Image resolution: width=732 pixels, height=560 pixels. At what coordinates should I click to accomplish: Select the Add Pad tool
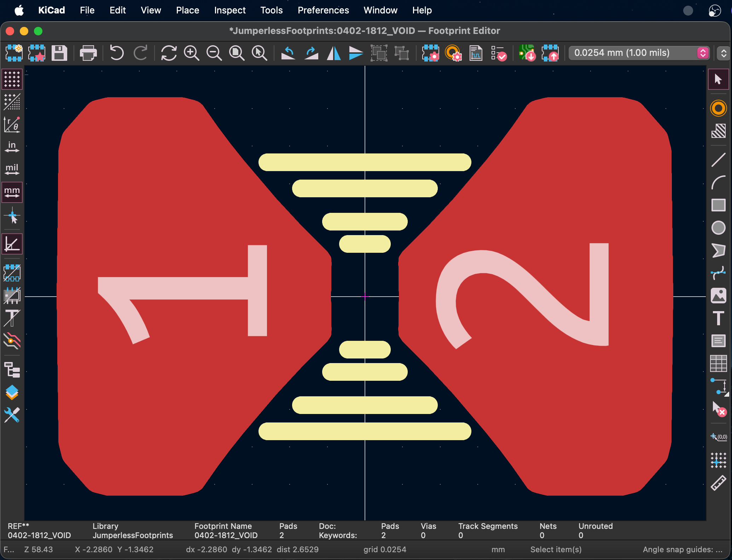718,108
